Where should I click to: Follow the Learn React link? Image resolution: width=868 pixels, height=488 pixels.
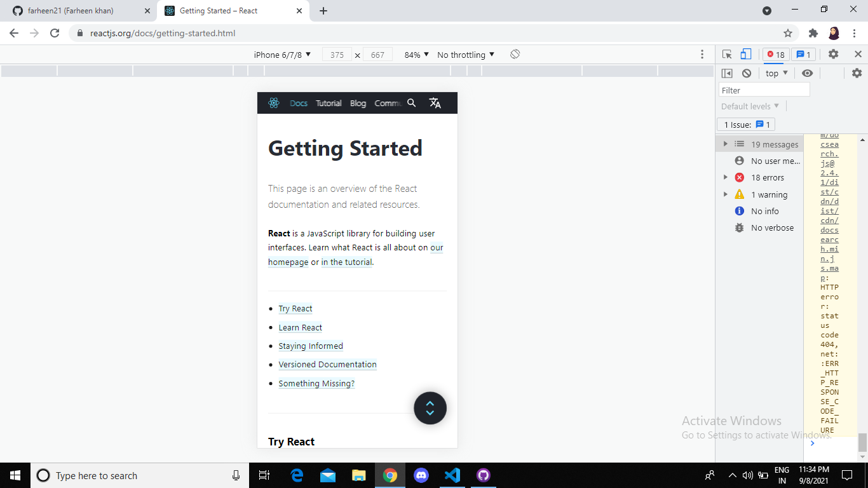click(301, 328)
